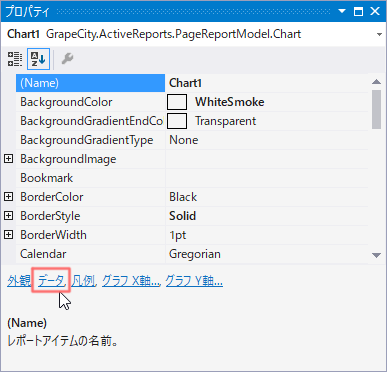Click the BackgroundImage property label
The height and width of the screenshot is (372, 387).
coord(68,159)
